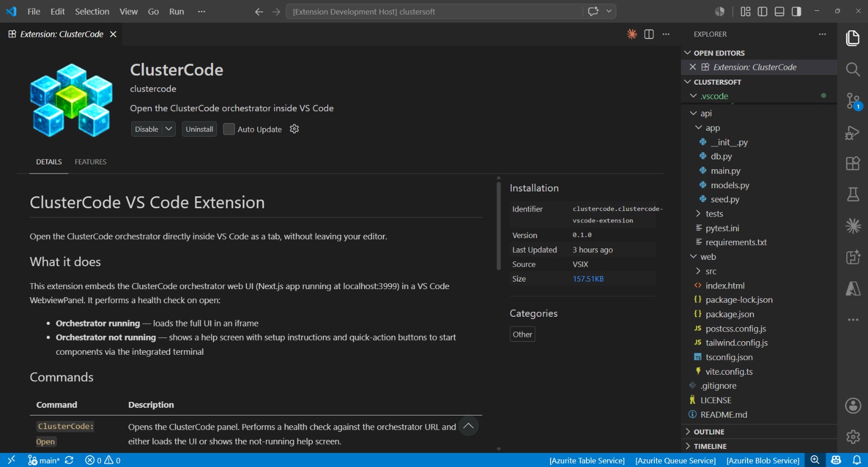This screenshot has height=467, width=868.
Task: Split the editor to the right
Action: coord(649,34)
